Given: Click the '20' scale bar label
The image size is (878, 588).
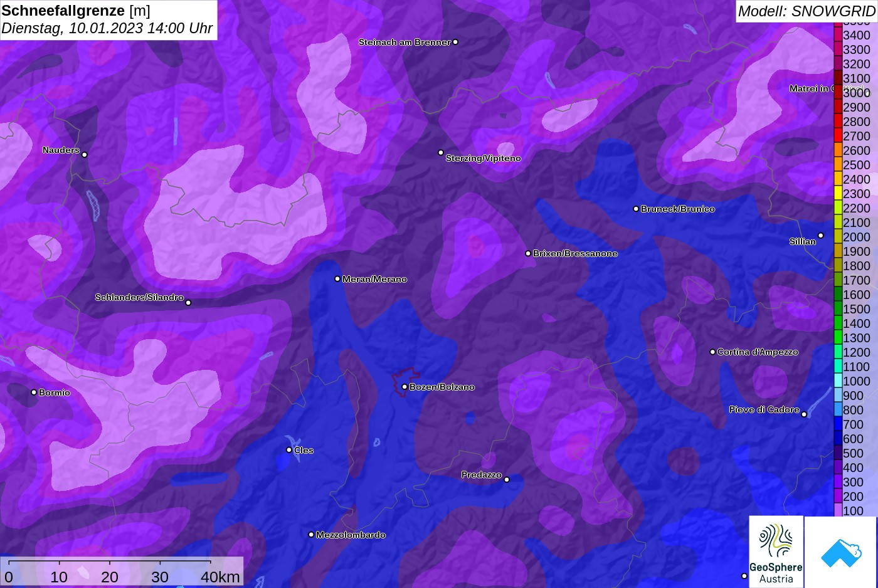Looking at the screenshot, I should pos(110,577).
